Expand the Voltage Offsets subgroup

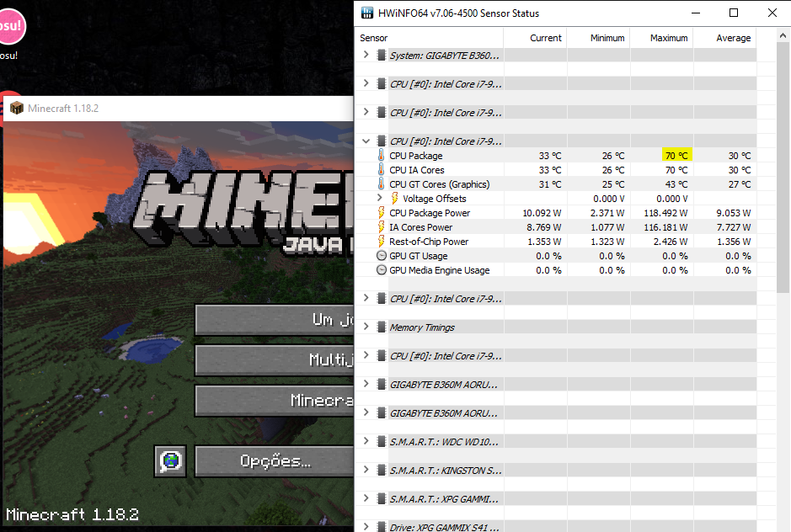click(380, 198)
